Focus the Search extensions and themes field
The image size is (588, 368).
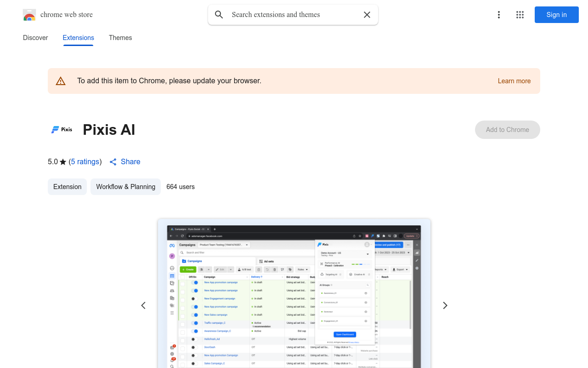click(293, 15)
